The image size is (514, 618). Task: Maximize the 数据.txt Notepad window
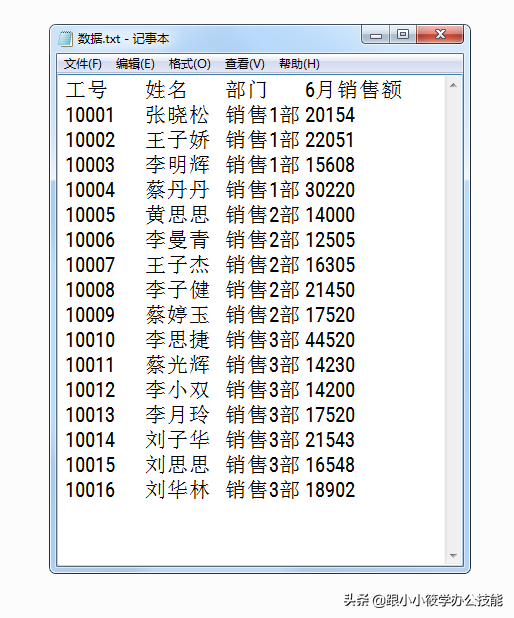click(403, 35)
